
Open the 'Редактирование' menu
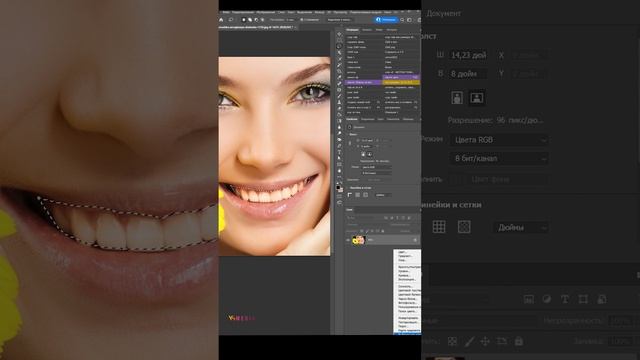[x=242, y=13]
